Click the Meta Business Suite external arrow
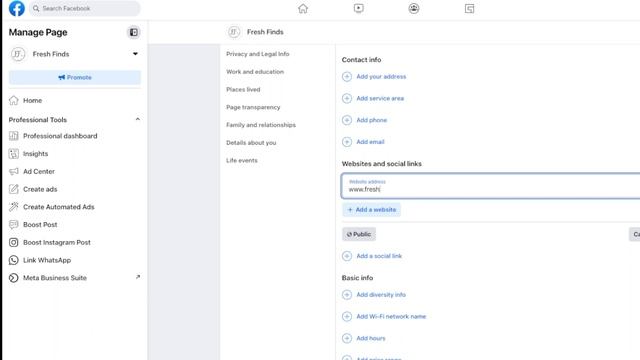640x360 pixels. 138,277
